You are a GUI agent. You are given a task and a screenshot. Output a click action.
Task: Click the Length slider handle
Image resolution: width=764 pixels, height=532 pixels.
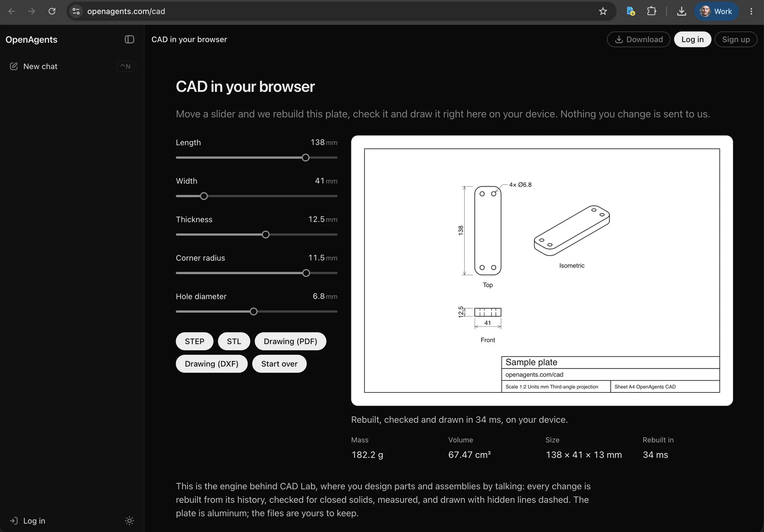tap(306, 158)
